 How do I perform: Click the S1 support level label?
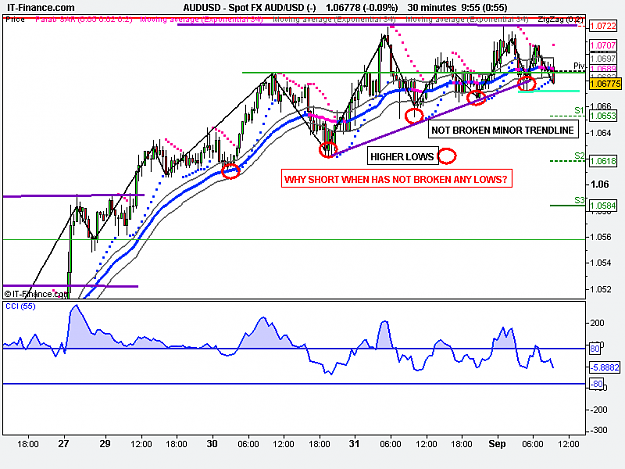click(579, 110)
